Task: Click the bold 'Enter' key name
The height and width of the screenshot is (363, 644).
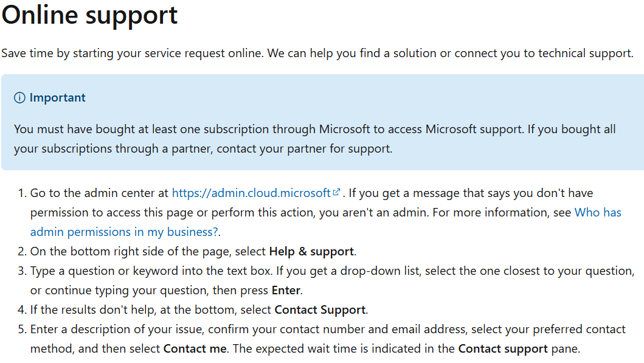Action: pyautogui.click(x=286, y=290)
